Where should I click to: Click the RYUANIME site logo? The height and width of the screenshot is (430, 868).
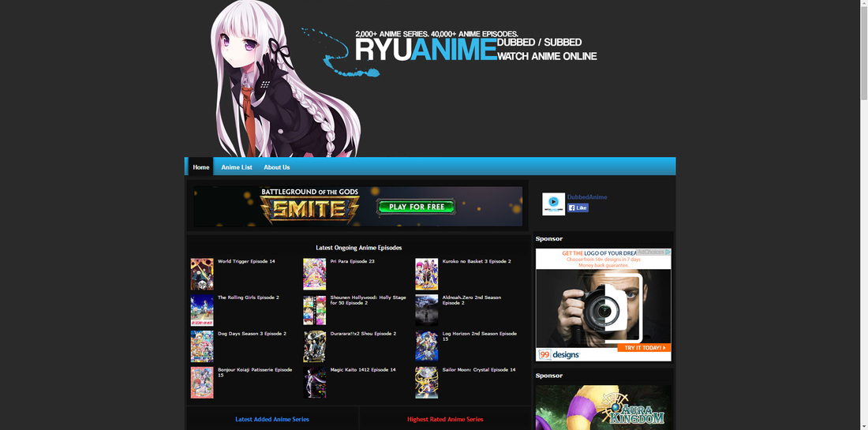pos(425,49)
